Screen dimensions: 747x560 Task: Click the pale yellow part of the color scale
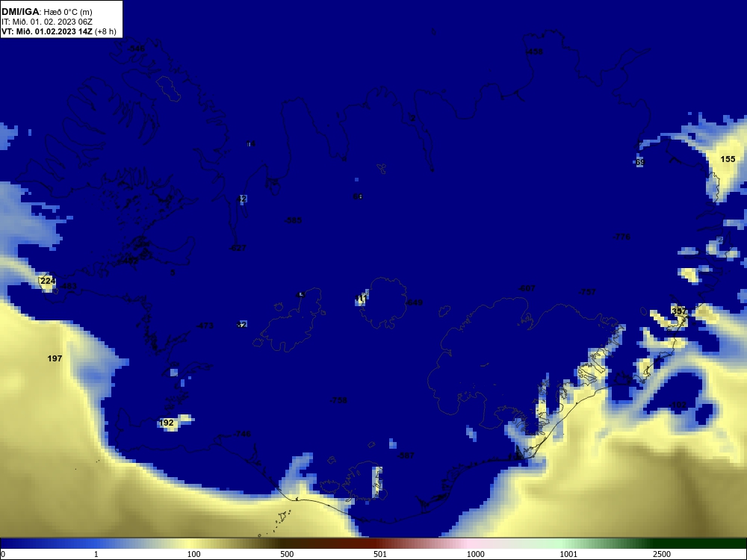190,544
